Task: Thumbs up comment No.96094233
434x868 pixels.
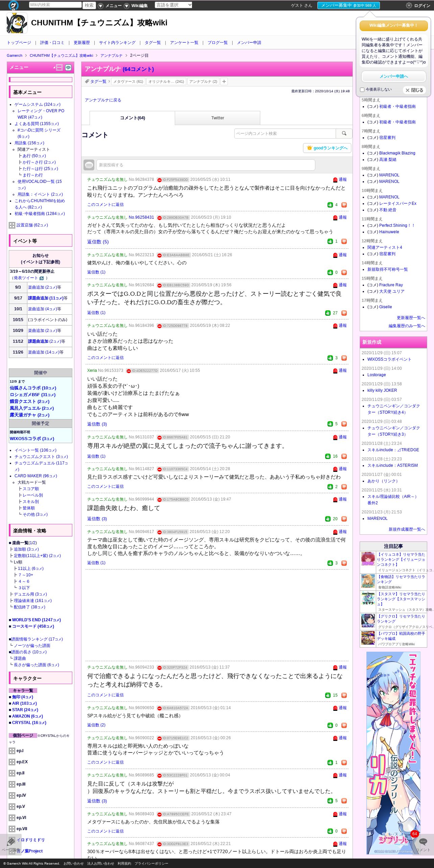Action: coord(328,695)
